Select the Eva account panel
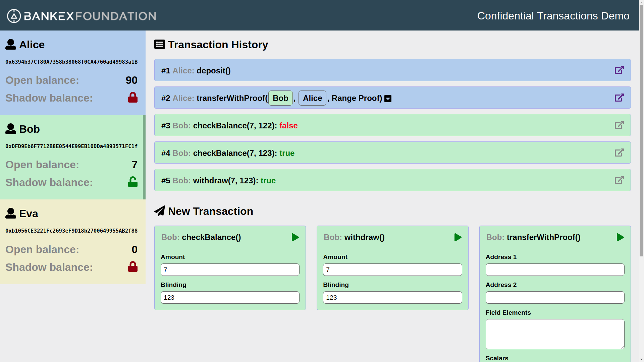This screenshot has width=644, height=362. 73,242
